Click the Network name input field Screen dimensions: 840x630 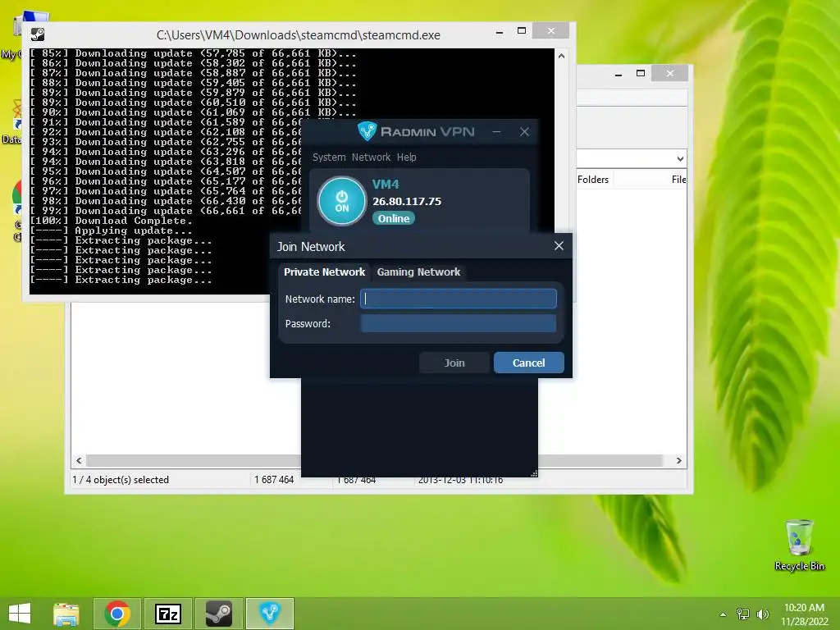(459, 299)
